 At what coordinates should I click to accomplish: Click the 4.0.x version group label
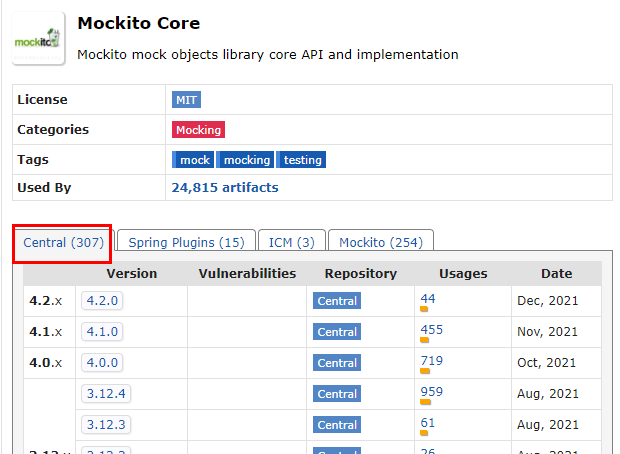point(46,363)
